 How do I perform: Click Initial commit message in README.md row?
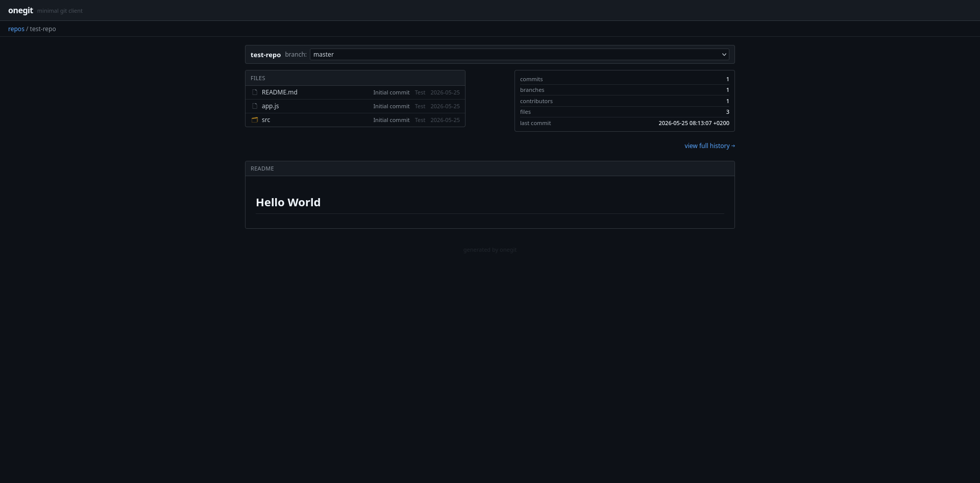(391, 92)
